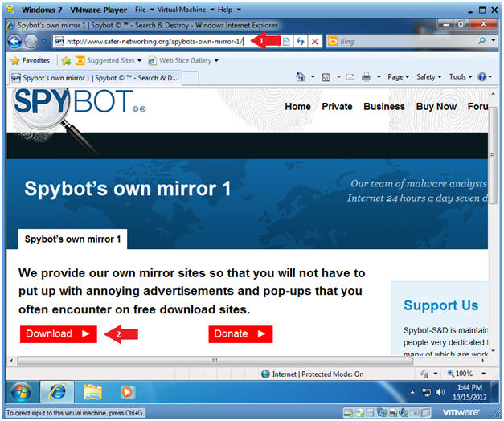Viewport: 504px width, 421px height.
Task: Open Windows Explorer from taskbar
Action: 92,392
